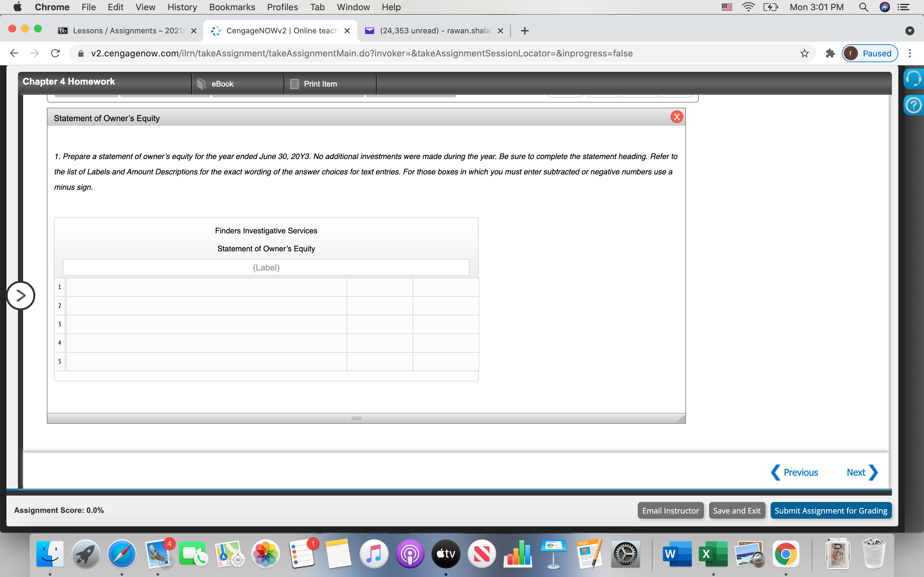This screenshot has width=924, height=577.
Task: Open the History menu
Action: click(x=182, y=7)
